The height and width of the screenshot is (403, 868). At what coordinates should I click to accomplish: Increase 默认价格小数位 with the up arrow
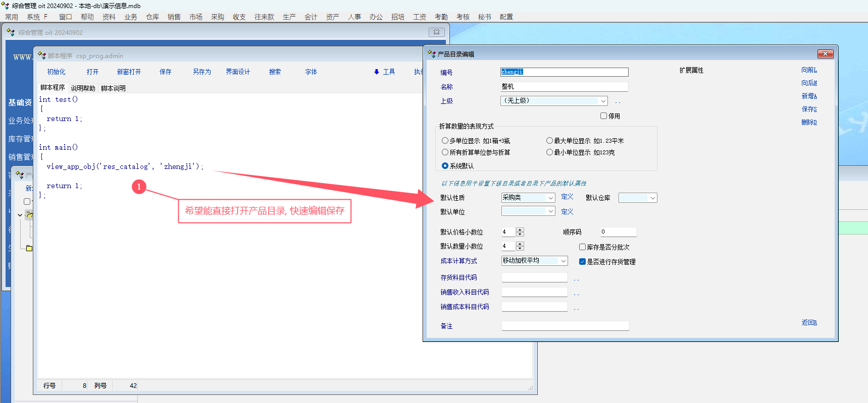(x=520, y=229)
